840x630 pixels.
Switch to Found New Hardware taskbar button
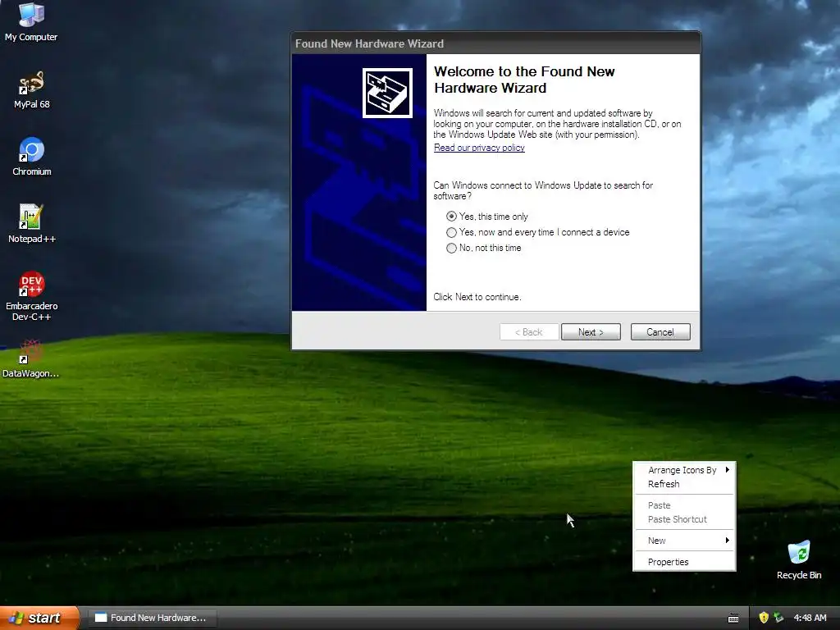[152, 618]
